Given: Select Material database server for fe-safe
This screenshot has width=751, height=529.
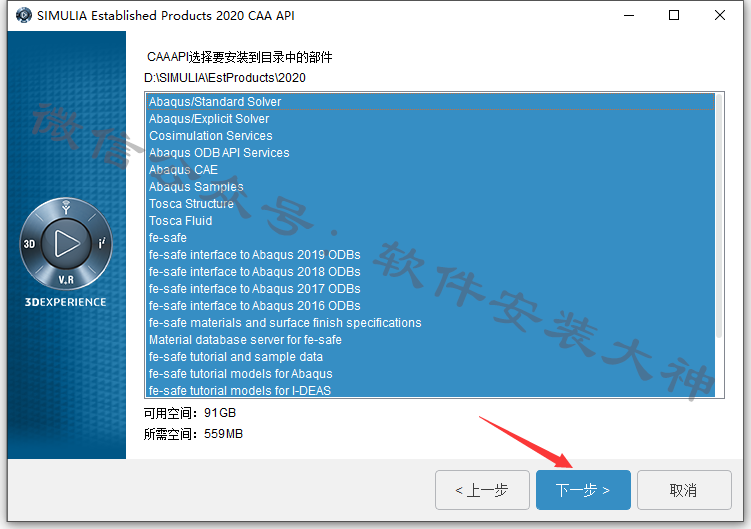Looking at the screenshot, I should [x=430, y=340].
